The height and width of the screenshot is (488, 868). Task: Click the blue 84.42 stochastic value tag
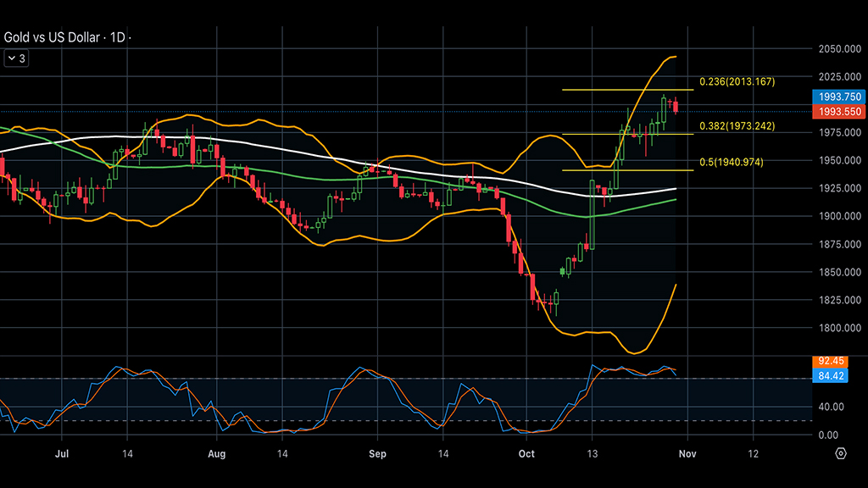pyautogui.click(x=830, y=375)
